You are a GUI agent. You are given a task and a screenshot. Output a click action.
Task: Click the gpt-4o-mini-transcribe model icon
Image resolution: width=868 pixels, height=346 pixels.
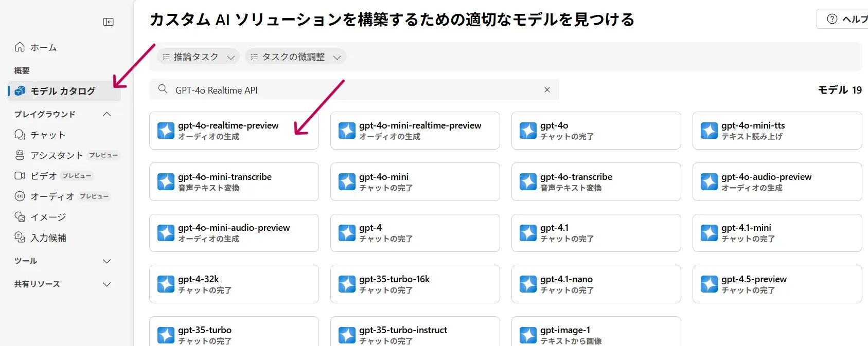pyautogui.click(x=166, y=182)
